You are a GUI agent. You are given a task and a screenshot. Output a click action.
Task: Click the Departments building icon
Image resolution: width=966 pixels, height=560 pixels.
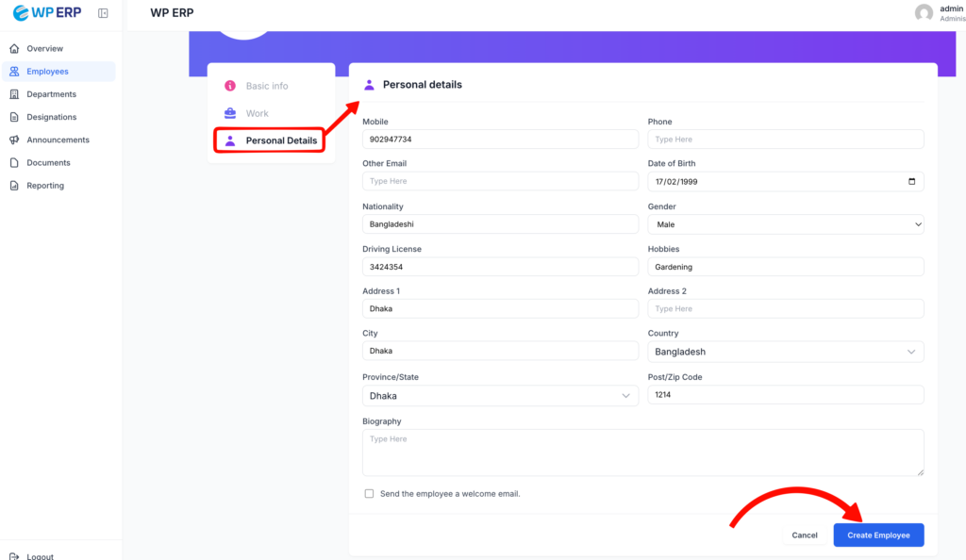(x=14, y=94)
